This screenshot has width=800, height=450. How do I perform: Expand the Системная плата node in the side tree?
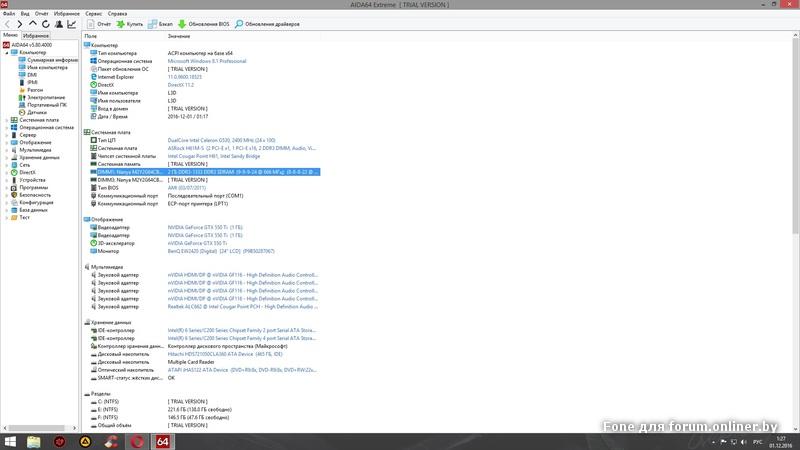tap(7, 120)
